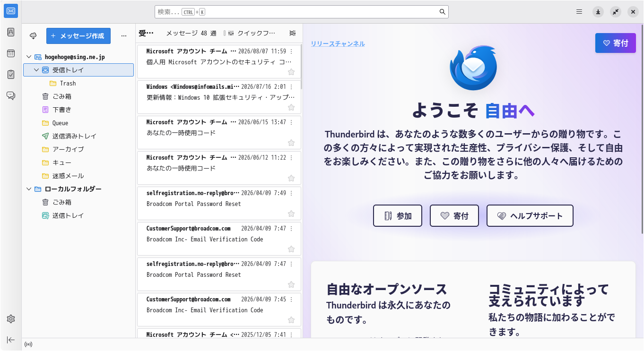Open the Calendar space
The width and height of the screenshot is (644, 351).
(x=11, y=53)
